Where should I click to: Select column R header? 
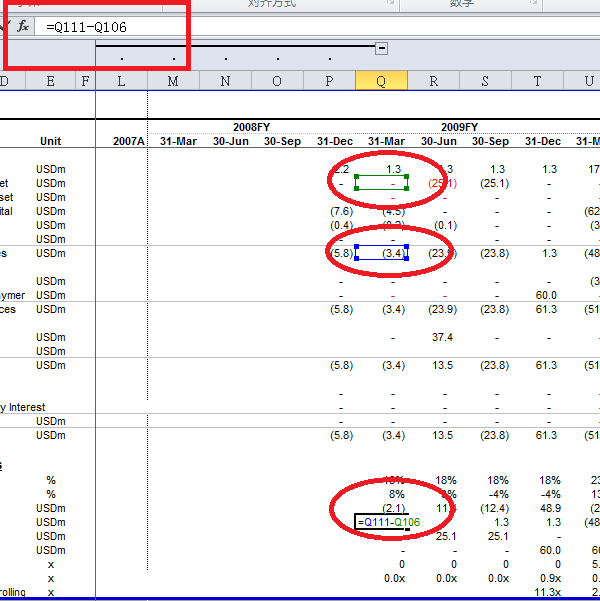433,81
